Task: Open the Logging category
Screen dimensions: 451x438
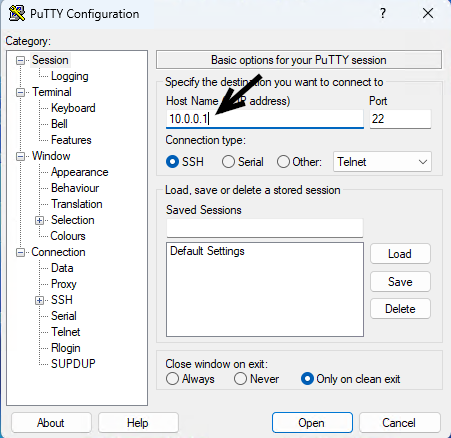Action: click(70, 76)
